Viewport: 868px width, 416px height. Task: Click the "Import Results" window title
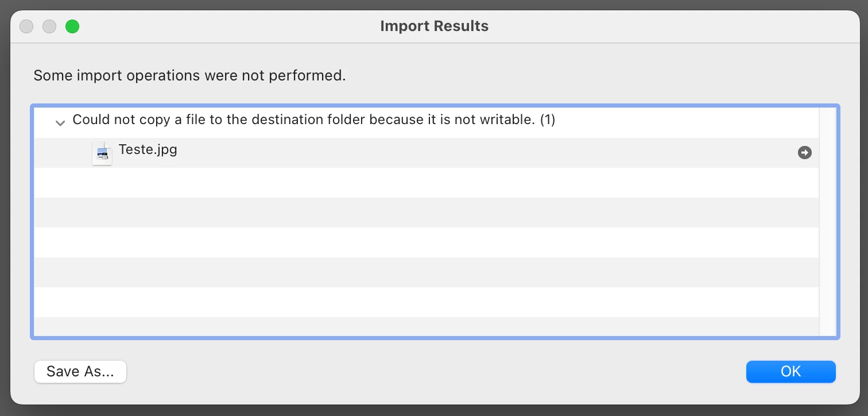(434, 26)
